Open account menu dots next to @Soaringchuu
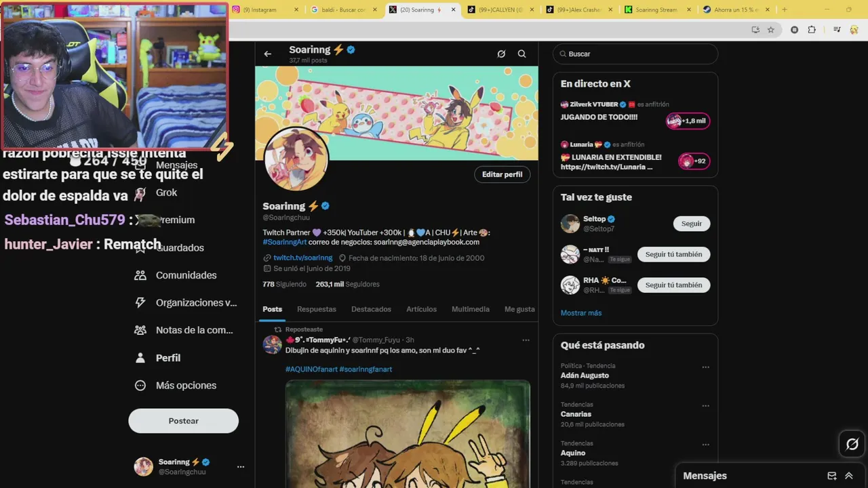 point(240,466)
